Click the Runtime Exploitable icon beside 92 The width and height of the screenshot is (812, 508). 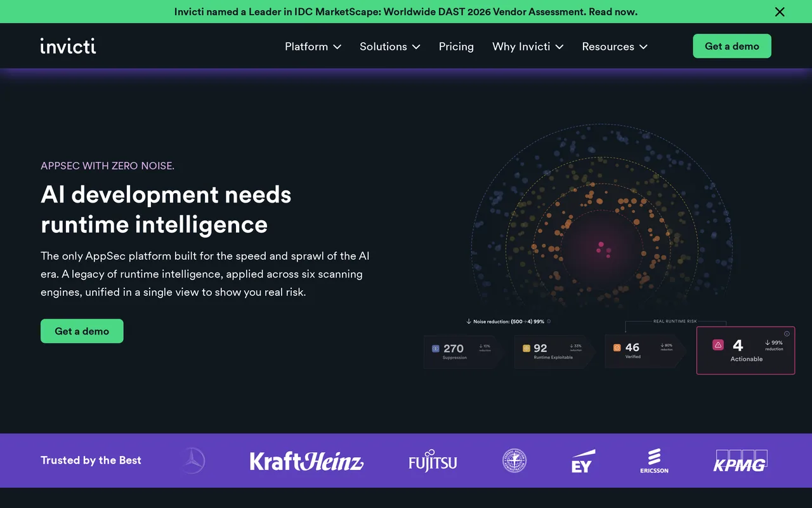[x=527, y=349]
